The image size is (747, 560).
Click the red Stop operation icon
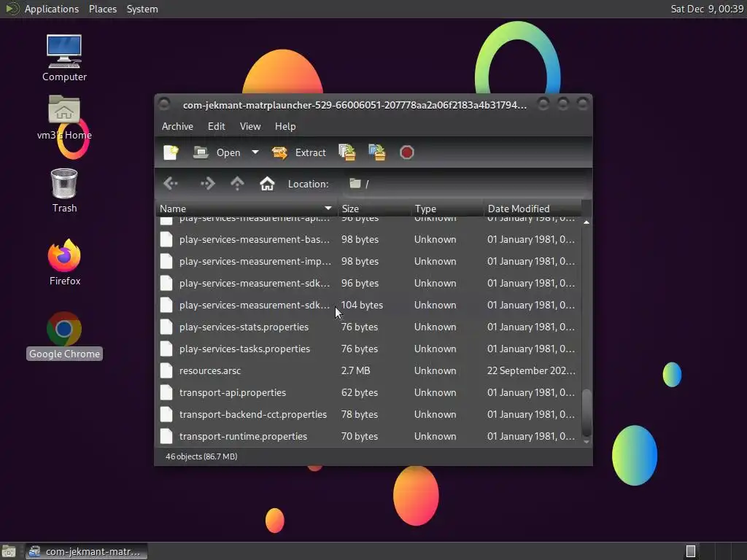(x=407, y=152)
